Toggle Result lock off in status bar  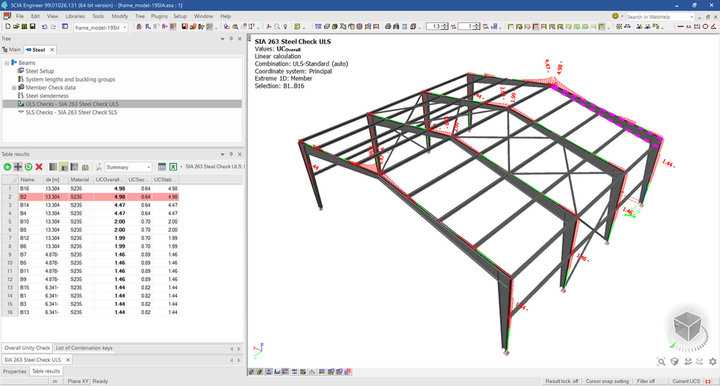click(x=562, y=381)
